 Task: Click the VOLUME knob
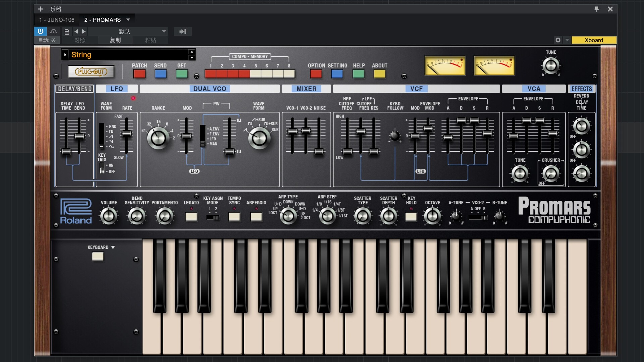pyautogui.click(x=109, y=216)
